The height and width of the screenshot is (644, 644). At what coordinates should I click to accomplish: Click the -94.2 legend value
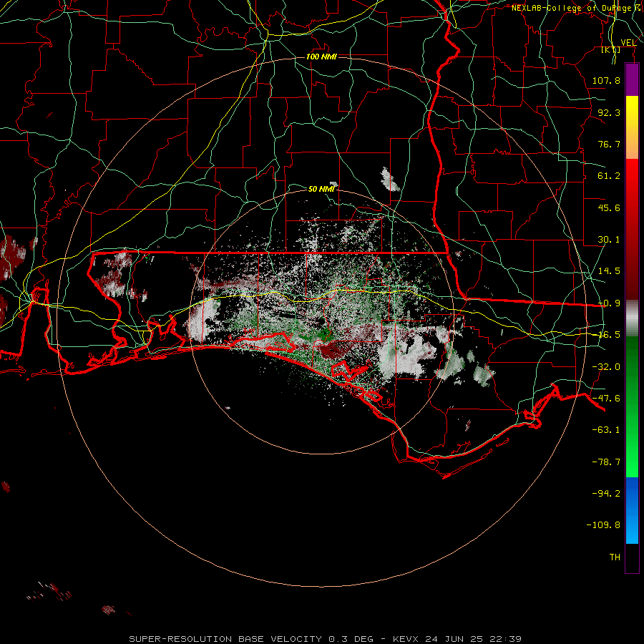tap(606, 494)
